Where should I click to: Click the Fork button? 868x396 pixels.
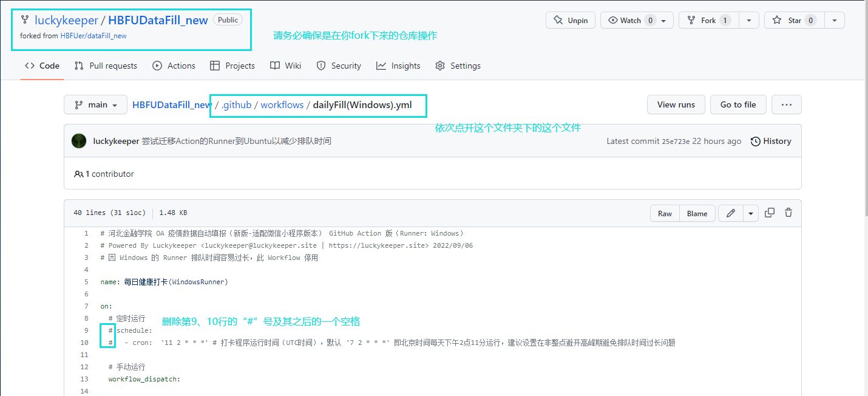(708, 20)
